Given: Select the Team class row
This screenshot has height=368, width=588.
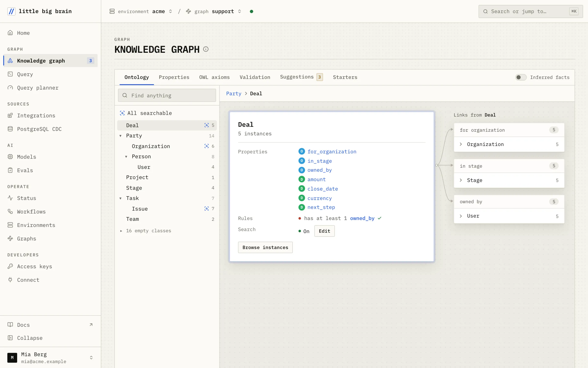Looking at the screenshot, I should coord(167,219).
